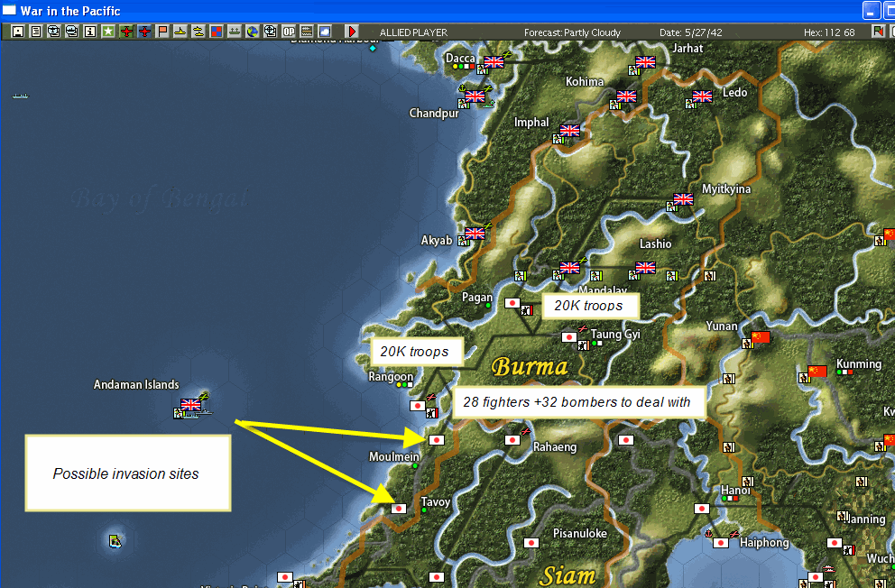
Task: Select the small ship in the open sea
Action: (x=21, y=96)
